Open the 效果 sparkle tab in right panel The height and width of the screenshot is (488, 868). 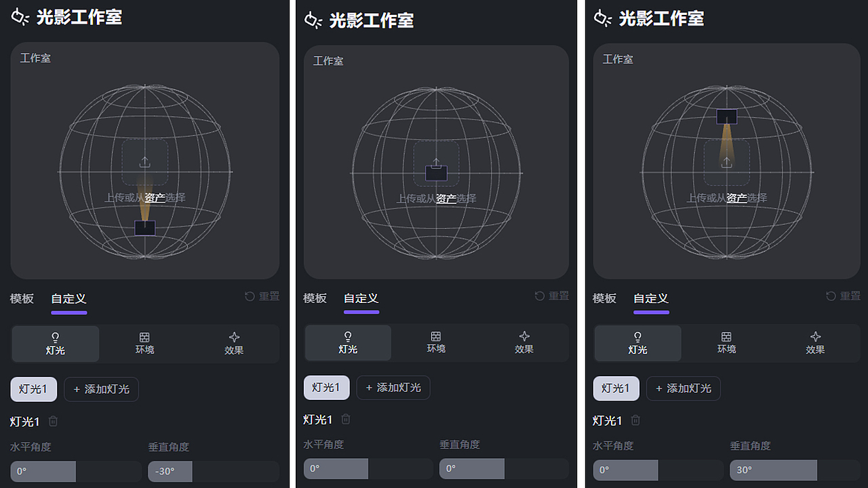815,343
